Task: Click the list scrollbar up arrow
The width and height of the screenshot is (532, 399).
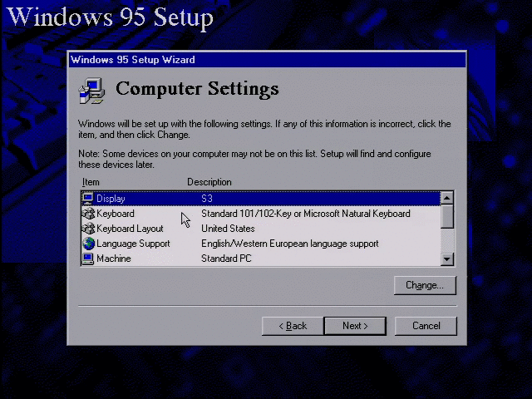Action: (447, 198)
